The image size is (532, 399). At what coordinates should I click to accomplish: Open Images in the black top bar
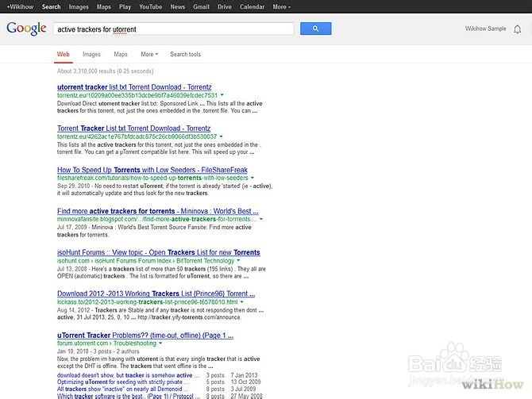(79, 7)
